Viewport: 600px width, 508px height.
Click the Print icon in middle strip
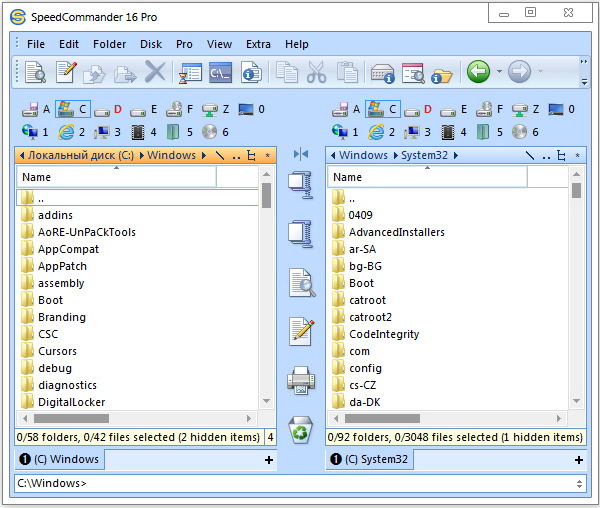[301, 380]
